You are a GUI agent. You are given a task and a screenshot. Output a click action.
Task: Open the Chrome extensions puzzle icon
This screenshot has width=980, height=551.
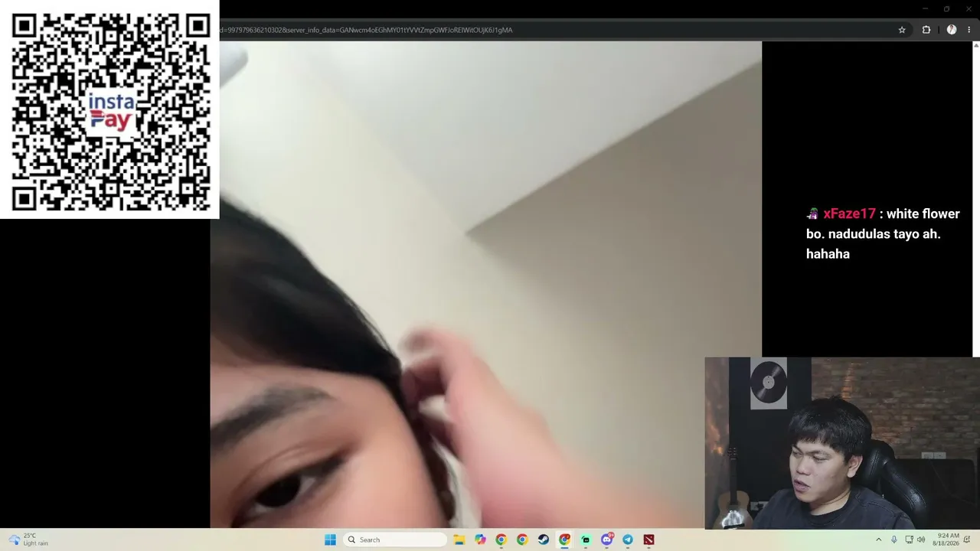(x=926, y=30)
